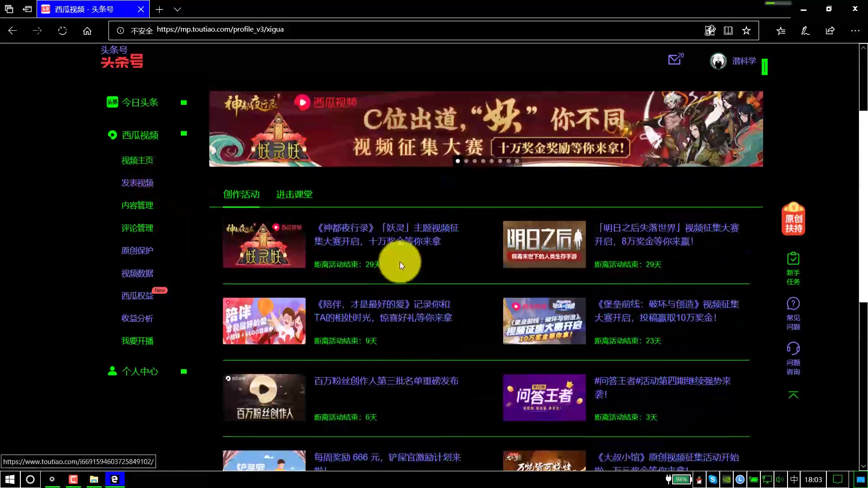Click 问题咨询 headset icon
Image resolution: width=868 pixels, height=488 pixels.
(x=793, y=348)
